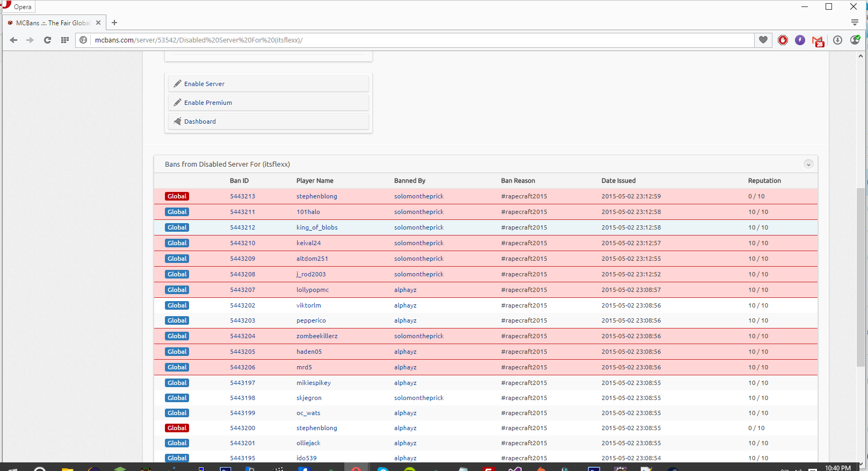Viewport: 868px width, 471px height.
Task: Open player oc_wats
Action: point(308,413)
